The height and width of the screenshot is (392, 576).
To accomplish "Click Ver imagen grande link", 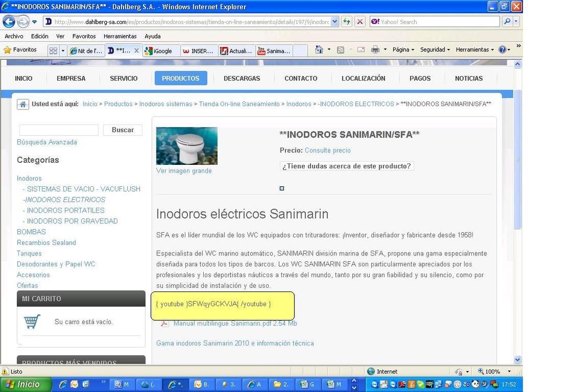I will pos(184,171).
